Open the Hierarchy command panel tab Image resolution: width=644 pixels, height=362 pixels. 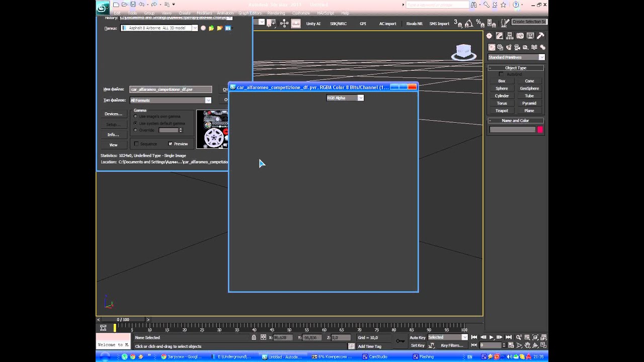510,36
